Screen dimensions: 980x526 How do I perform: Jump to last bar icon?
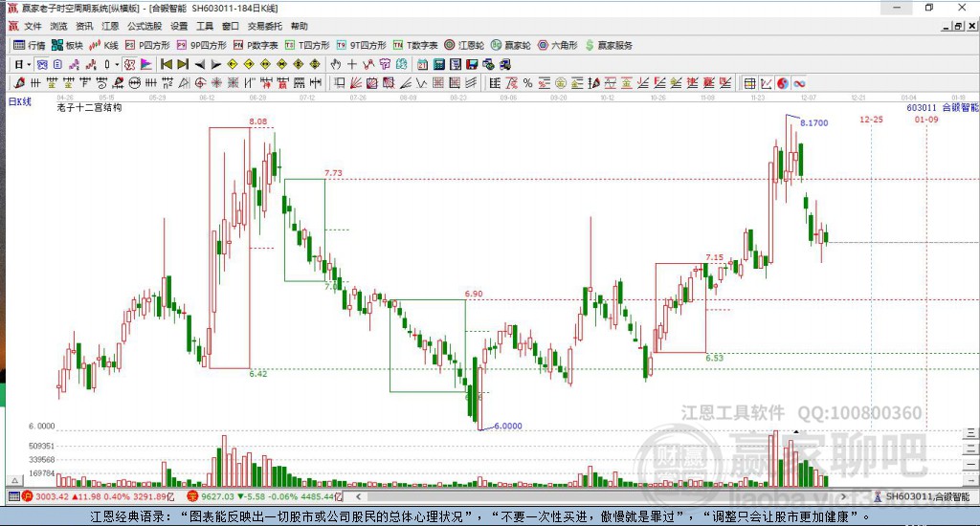pos(183,64)
